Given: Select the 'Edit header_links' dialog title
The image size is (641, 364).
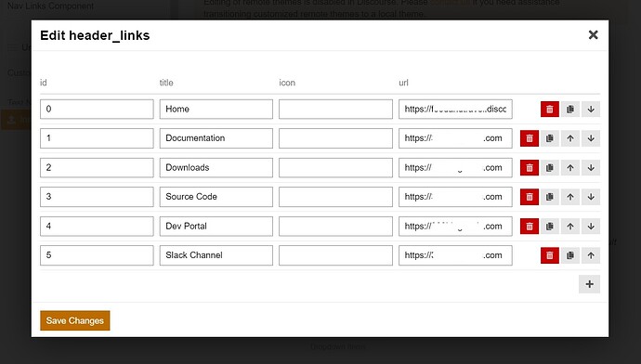Looking at the screenshot, I should 95,35.
